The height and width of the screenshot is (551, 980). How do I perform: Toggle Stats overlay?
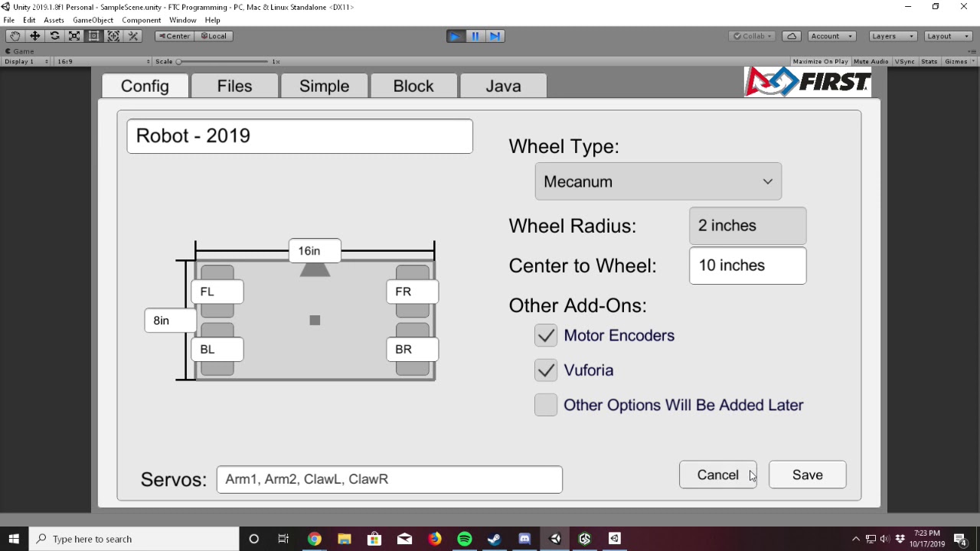point(929,61)
